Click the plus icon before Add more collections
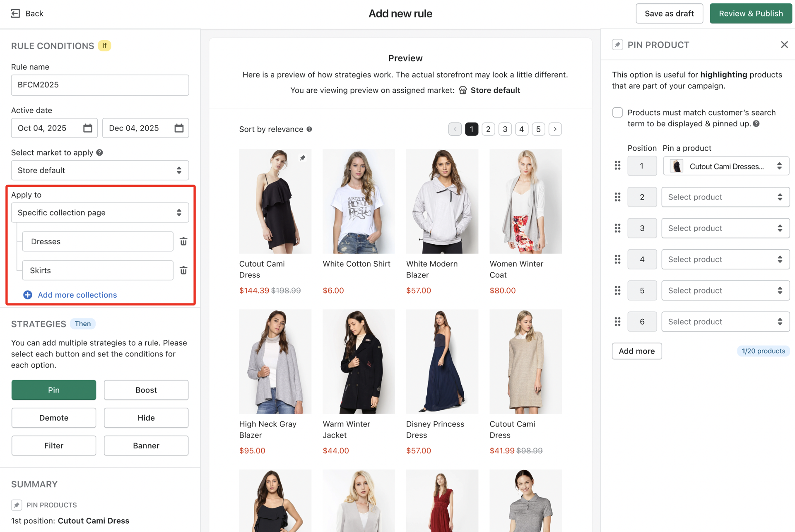 tap(27, 295)
